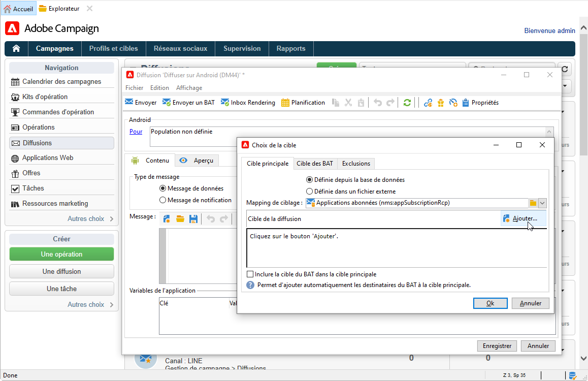Viewport: 588px width, 381px height.
Task: Open the Affichage menu
Action: pyautogui.click(x=189, y=88)
